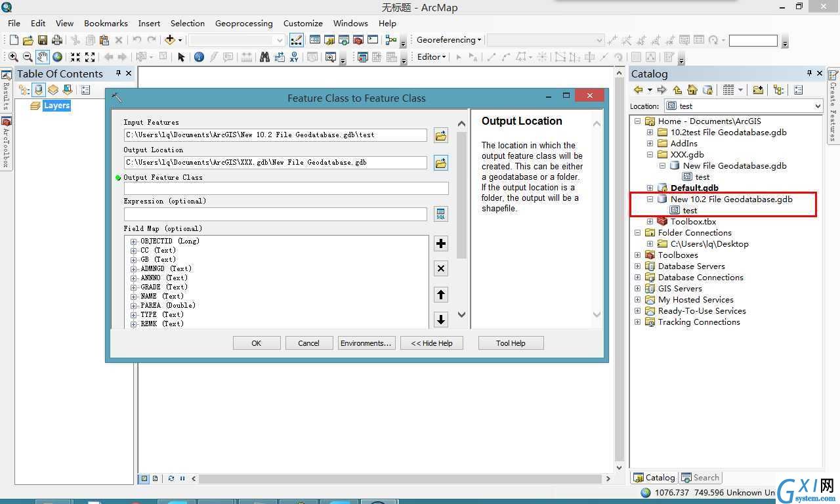Pin the Table Of Contents auto-hide

pos(118,73)
